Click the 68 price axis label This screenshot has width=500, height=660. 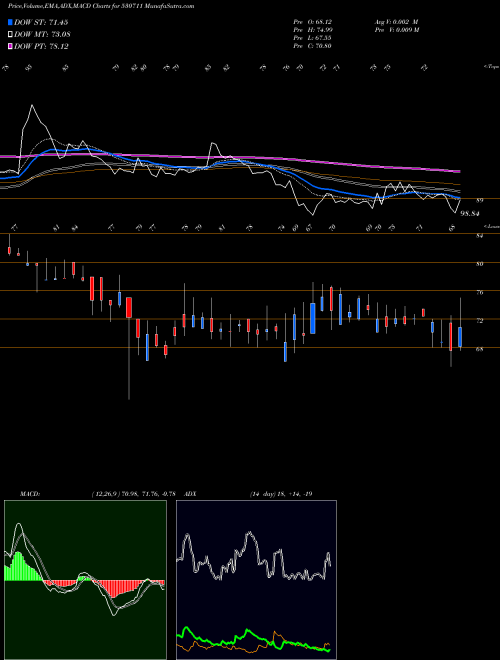pyautogui.click(x=479, y=349)
